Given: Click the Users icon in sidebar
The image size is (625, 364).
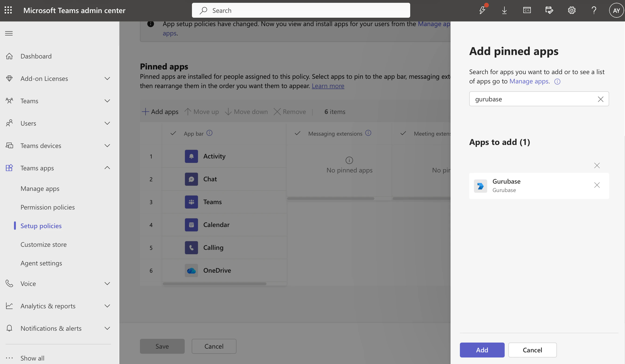Looking at the screenshot, I should [9, 123].
